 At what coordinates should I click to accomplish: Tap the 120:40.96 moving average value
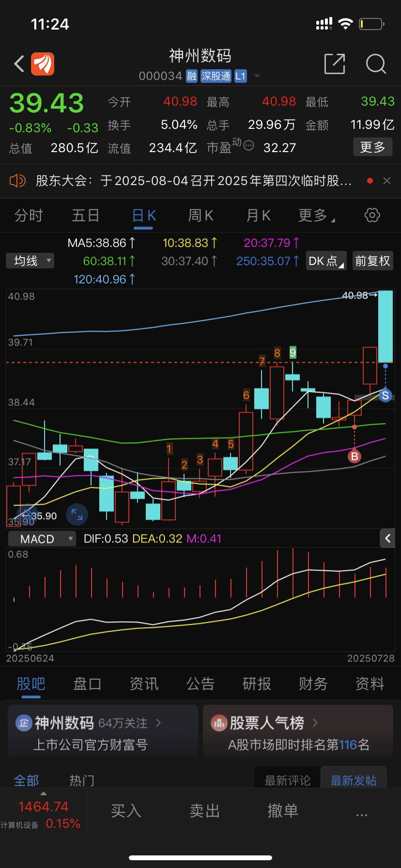pyautogui.click(x=104, y=279)
